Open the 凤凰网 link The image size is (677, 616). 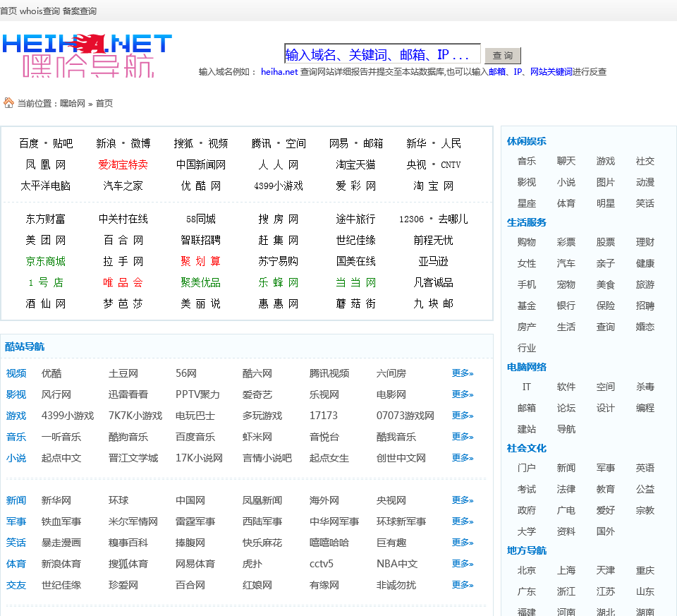(45, 164)
